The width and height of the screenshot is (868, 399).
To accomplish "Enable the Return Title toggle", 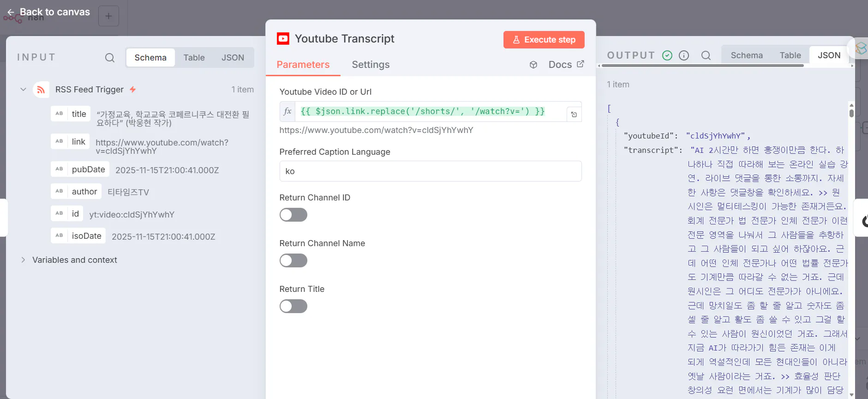I will click(293, 306).
